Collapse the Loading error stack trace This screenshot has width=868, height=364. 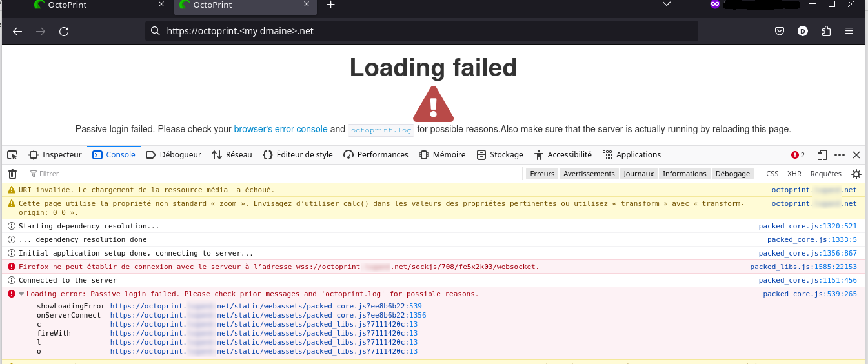[21, 294]
